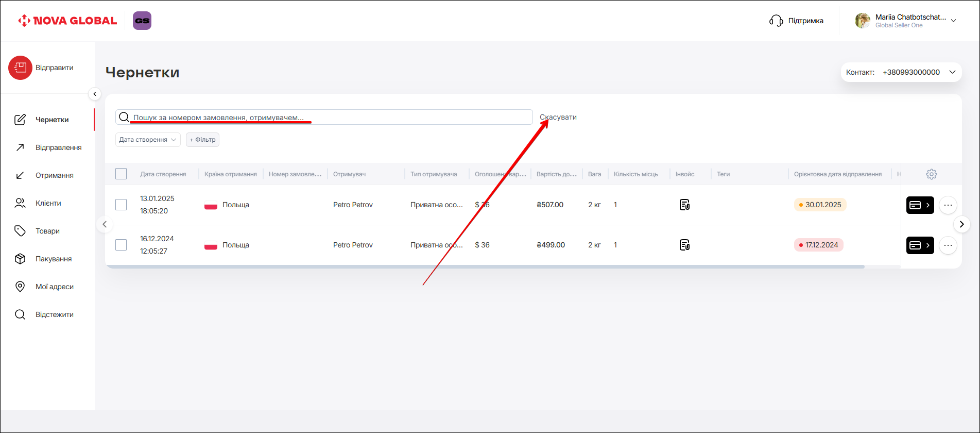Click the Скасувати cancel link
This screenshot has height=433, width=980.
pos(558,117)
